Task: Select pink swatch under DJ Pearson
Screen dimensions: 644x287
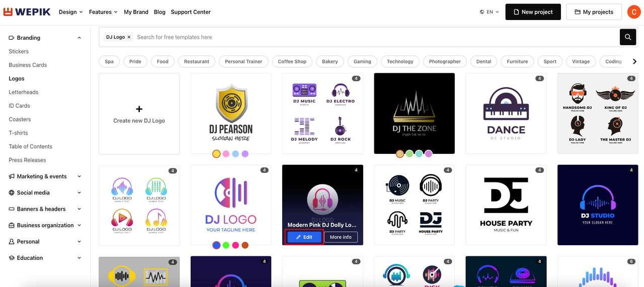Action: [226, 154]
